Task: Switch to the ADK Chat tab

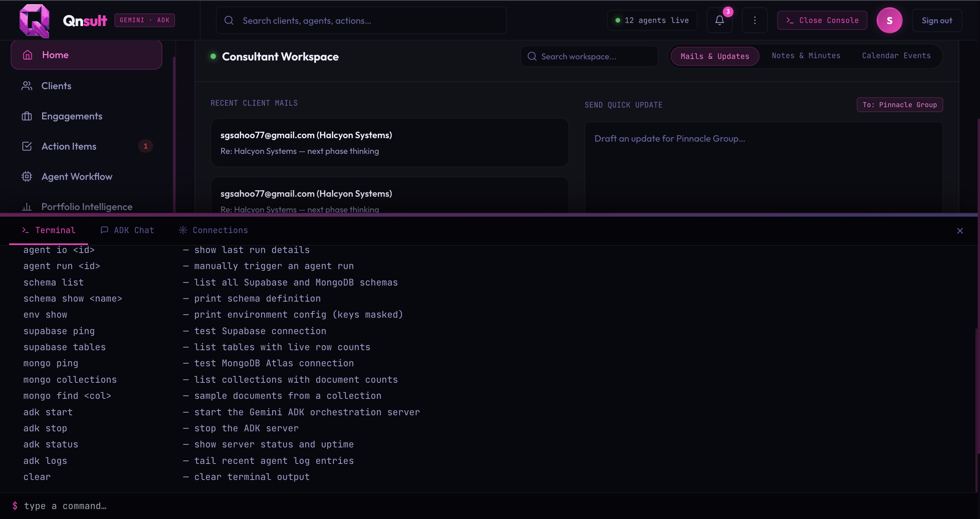Action: pos(127,230)
